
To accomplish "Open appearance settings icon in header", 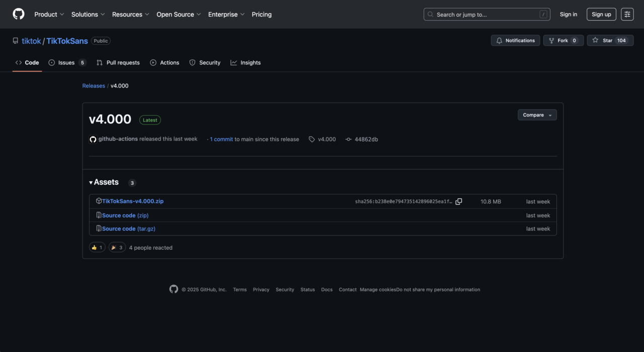I will point(627,15).
